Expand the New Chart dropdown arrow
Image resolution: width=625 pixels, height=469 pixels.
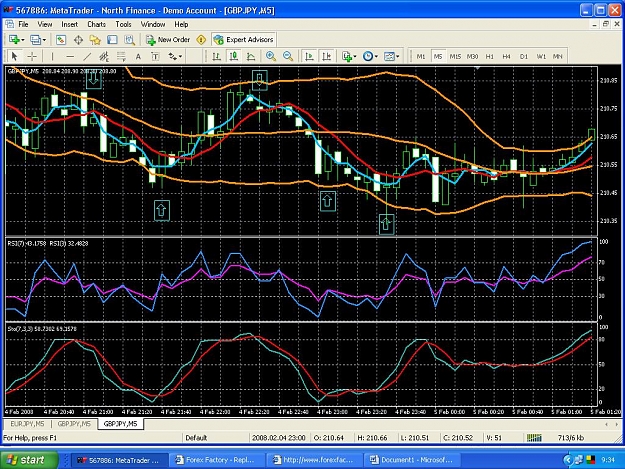pos(23,40)
